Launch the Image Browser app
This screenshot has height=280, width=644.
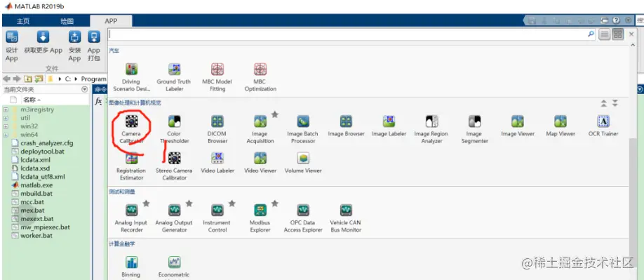pyautogui.click(x=346, y=126)
